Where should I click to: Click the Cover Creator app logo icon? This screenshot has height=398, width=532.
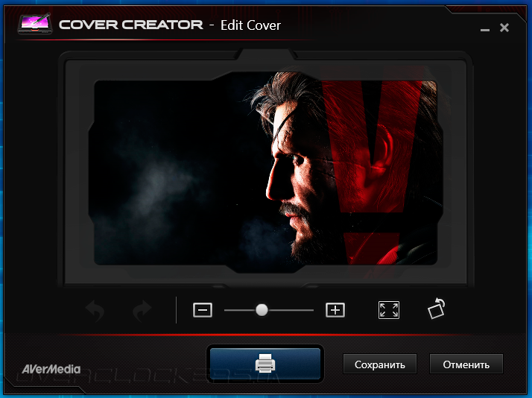(35, 24)
